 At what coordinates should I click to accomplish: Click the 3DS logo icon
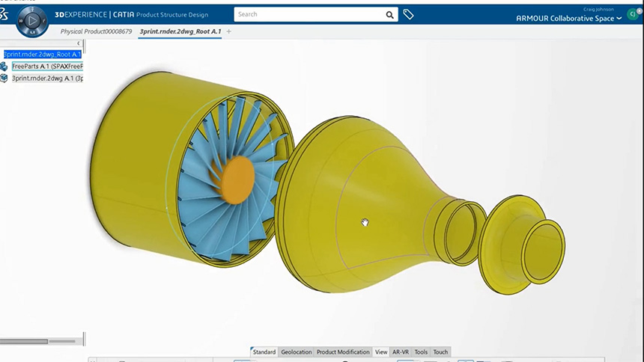(x=4, y=14)
